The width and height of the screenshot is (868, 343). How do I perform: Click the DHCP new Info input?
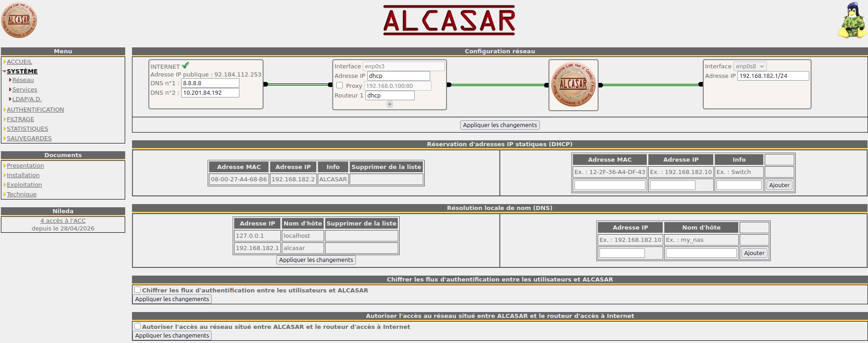coord(739,185)
